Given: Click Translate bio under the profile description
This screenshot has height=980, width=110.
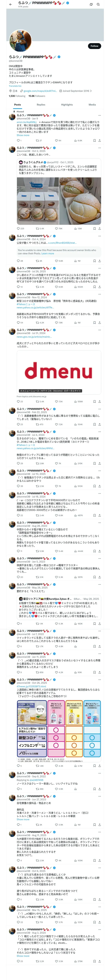Looking at the screenshot, I should point(15,86).
